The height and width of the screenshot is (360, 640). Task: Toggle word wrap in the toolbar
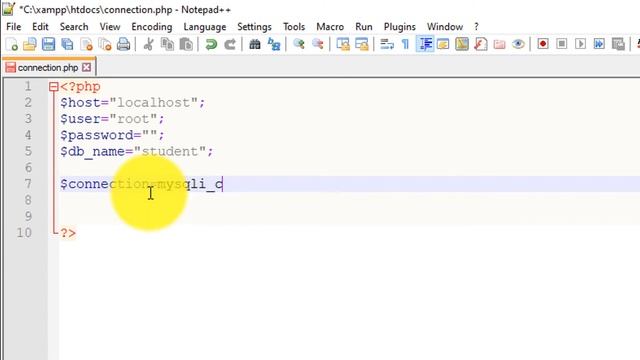tap(387, 44)
